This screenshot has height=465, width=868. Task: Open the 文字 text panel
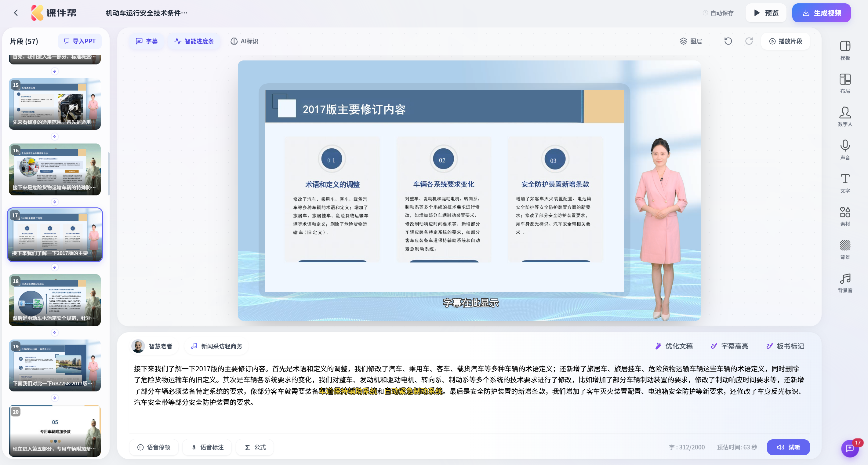[845, 183]
